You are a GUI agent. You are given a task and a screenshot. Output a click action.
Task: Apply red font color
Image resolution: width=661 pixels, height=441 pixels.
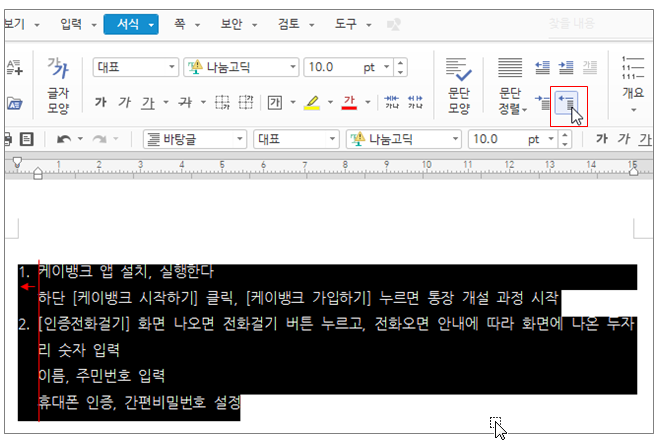[349, 102]
